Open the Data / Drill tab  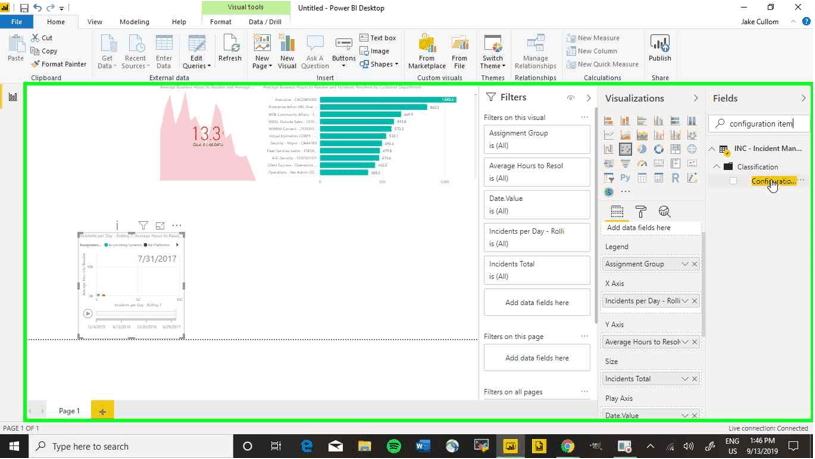(265, 22)
